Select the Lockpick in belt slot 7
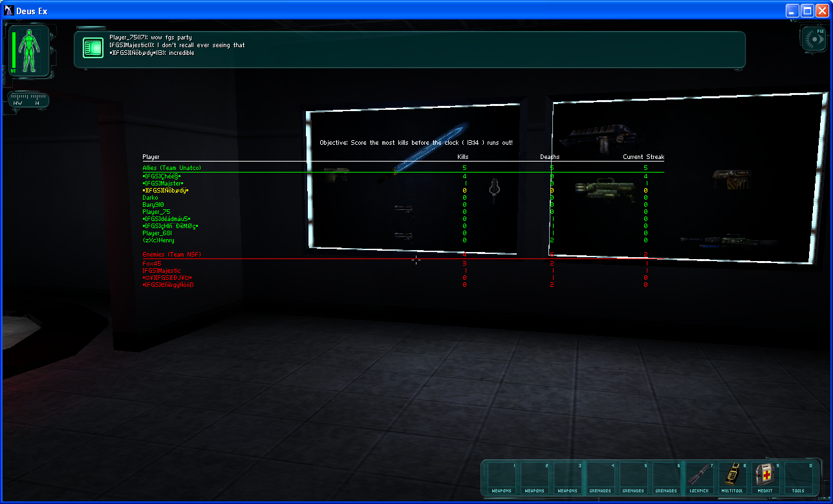833x504 pixels. pos(700,478)
